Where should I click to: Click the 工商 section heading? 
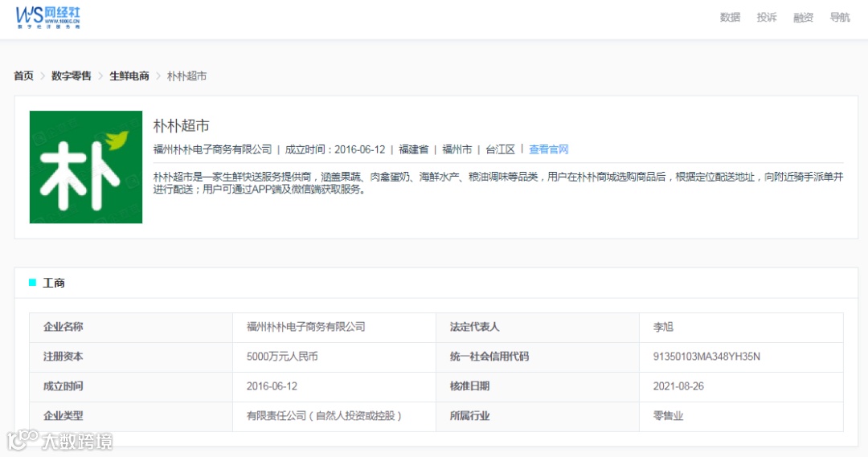coord(54,283)
